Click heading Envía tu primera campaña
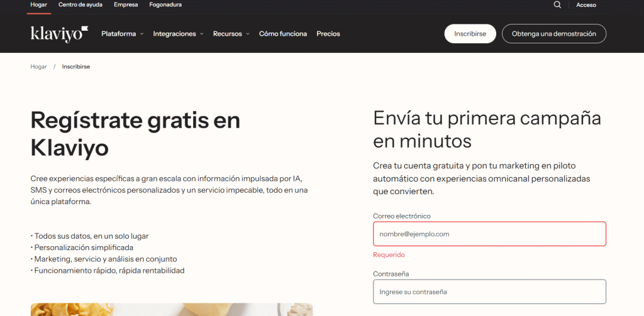The width and height of the screenshot is (644, 316). pos(487,129)
